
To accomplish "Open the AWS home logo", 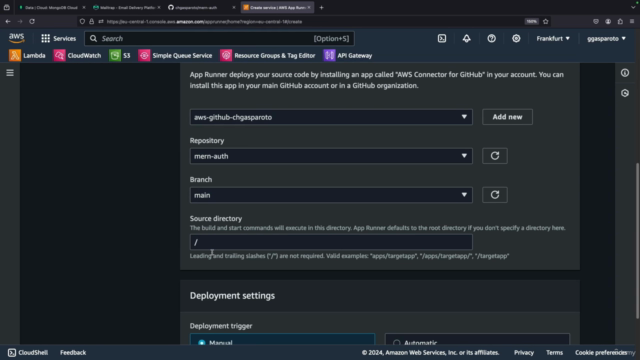I will [17, 38].
